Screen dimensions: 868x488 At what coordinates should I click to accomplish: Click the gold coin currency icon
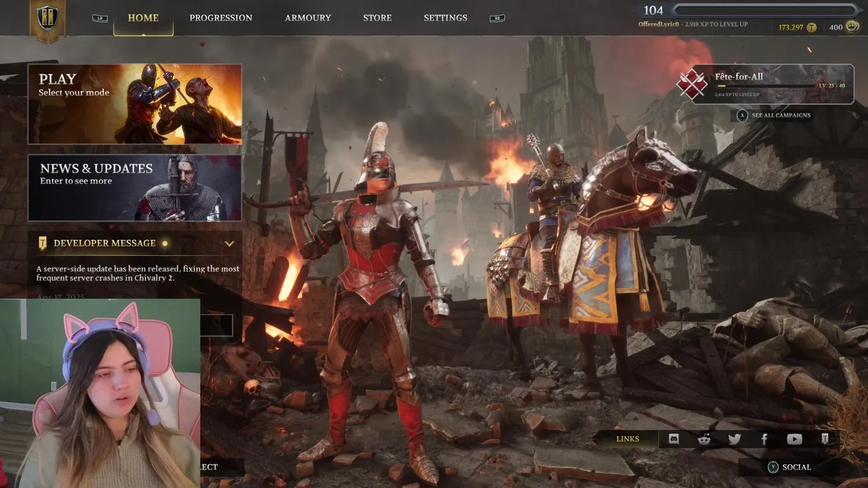[812, 27]
